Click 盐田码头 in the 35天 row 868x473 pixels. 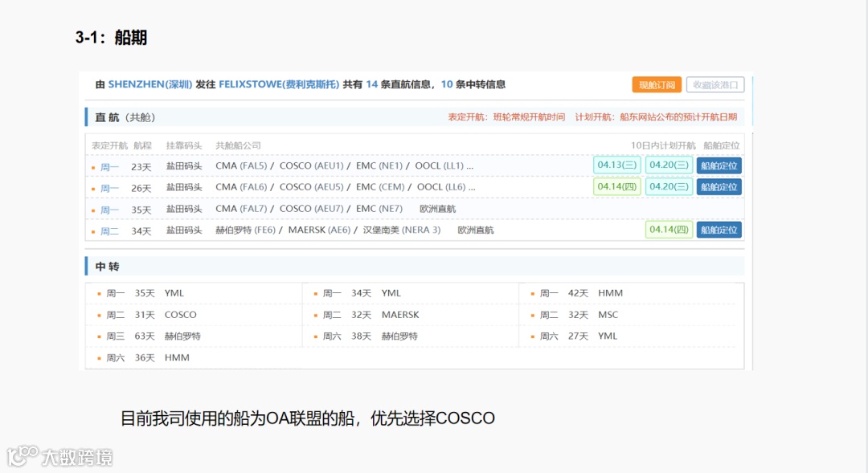pos(184,209)
